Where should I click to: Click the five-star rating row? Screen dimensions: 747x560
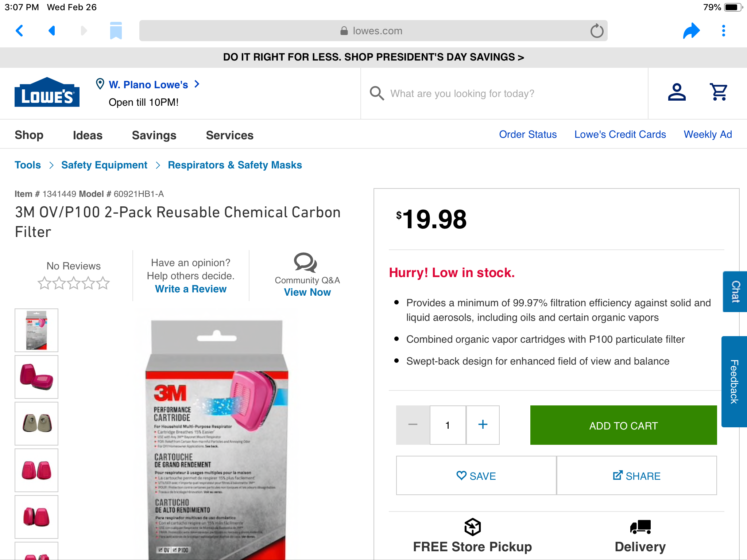click(x=74, y=283)
